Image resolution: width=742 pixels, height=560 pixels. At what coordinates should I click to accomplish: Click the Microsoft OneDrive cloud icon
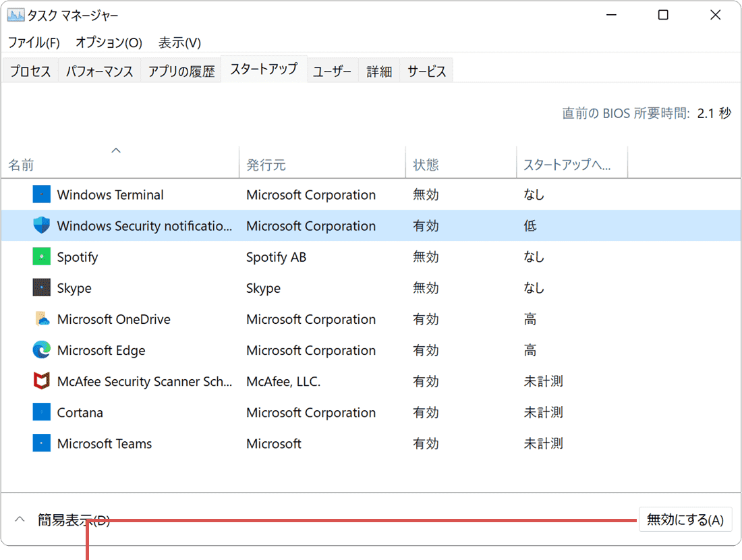42,318
